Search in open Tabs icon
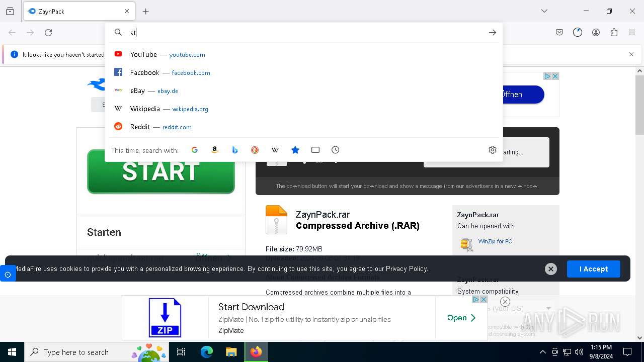This screenshot has height=362, width=644. click(x=315, y=150)
